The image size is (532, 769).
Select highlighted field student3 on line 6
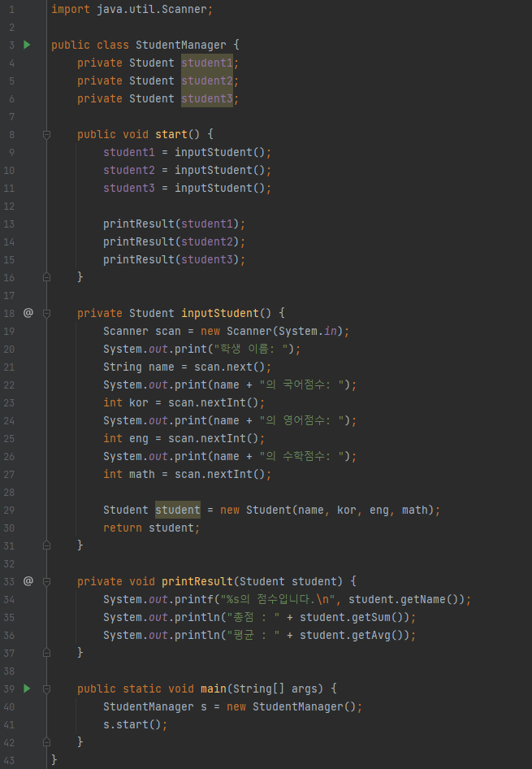[x=207, y=98]
